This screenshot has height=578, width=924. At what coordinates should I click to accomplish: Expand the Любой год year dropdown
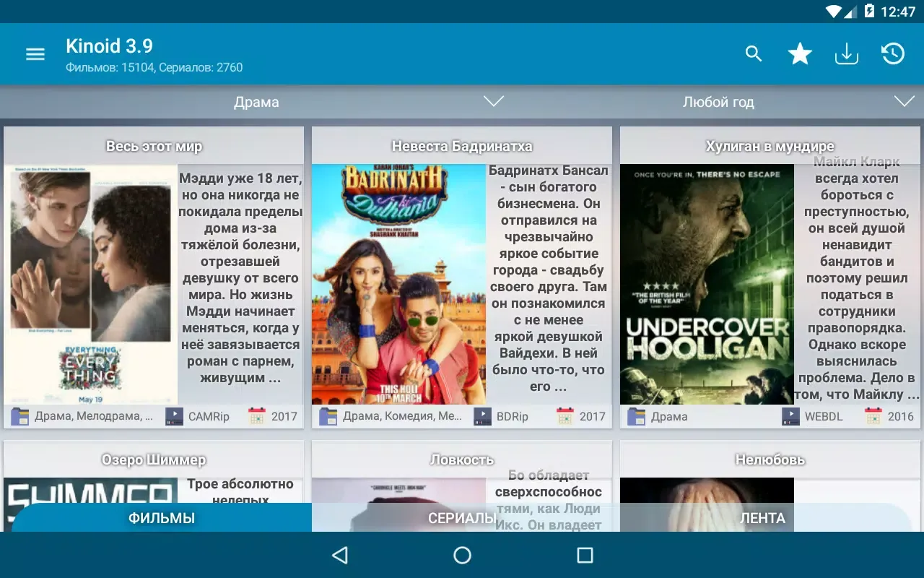pyautogui.click(x=718, y=103)
